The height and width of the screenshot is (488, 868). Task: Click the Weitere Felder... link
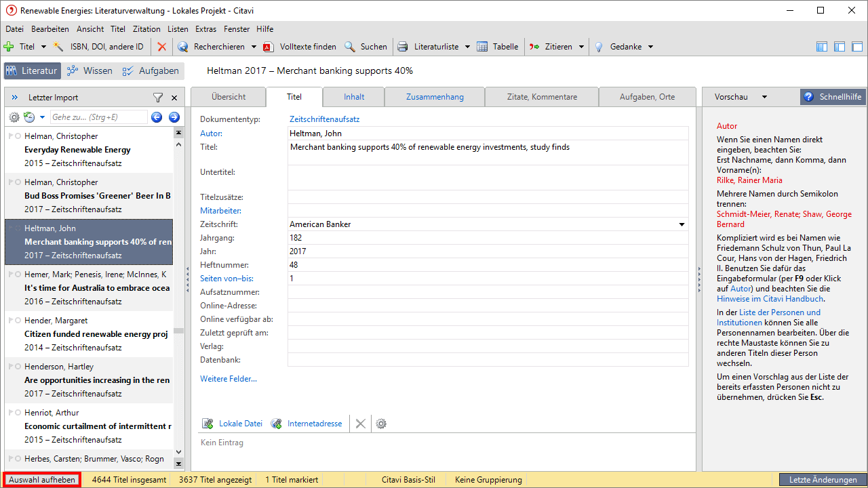228,379
